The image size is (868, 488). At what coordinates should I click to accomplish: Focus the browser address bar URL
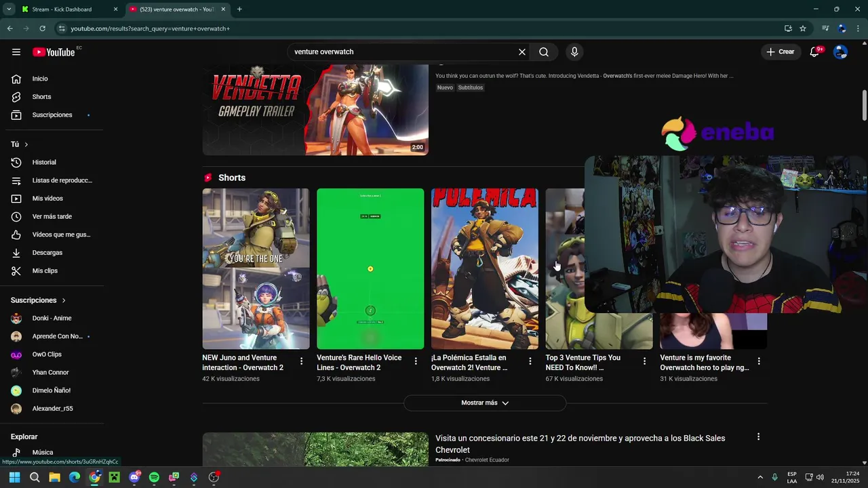[151, 28]
